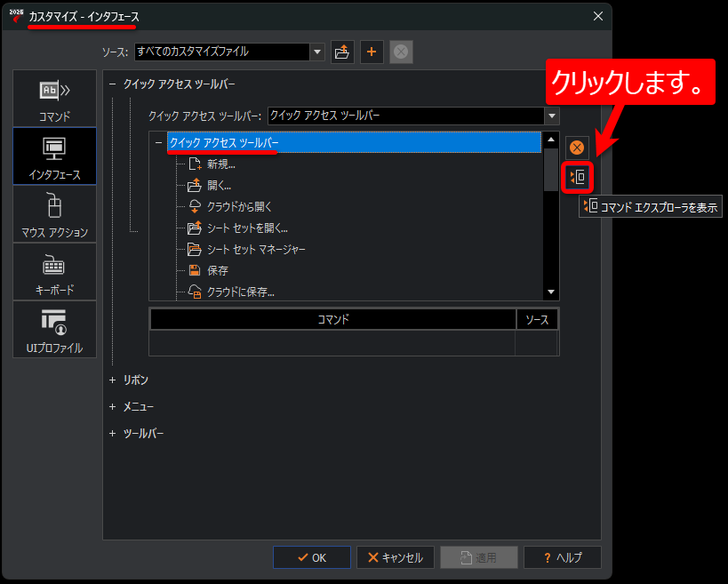This screenshot has height=584, width=728.
Task: Click the クイック アクセス ツールバー combo box field
Action: (x=406, y=116)
